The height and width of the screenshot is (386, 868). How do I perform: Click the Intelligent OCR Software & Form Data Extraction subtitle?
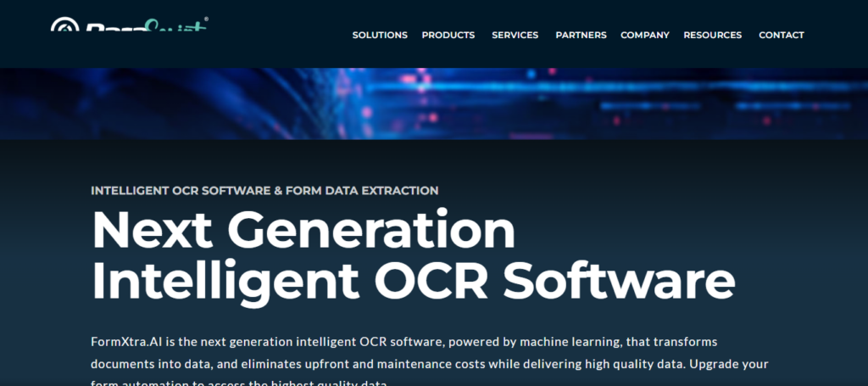coord(264,191)
